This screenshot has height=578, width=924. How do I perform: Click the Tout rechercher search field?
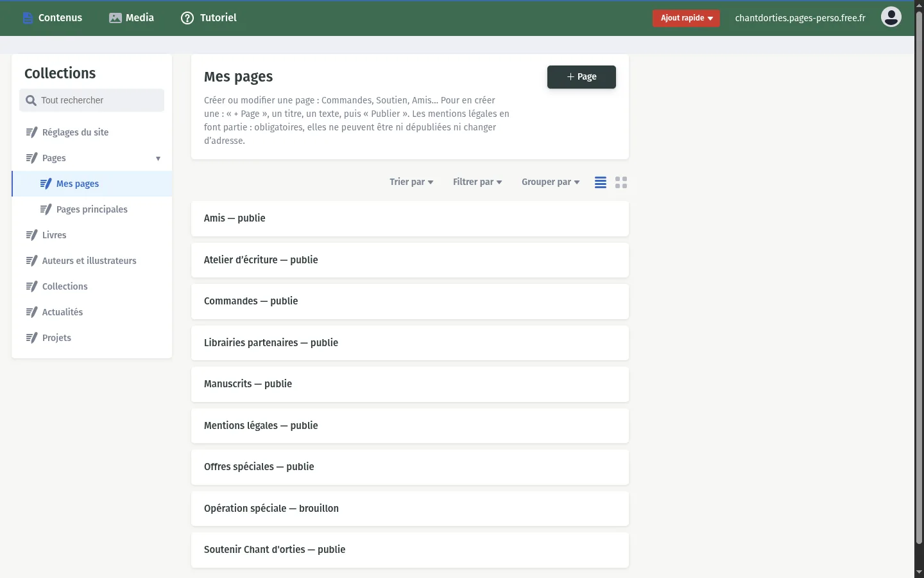click(x=92, y=100)
